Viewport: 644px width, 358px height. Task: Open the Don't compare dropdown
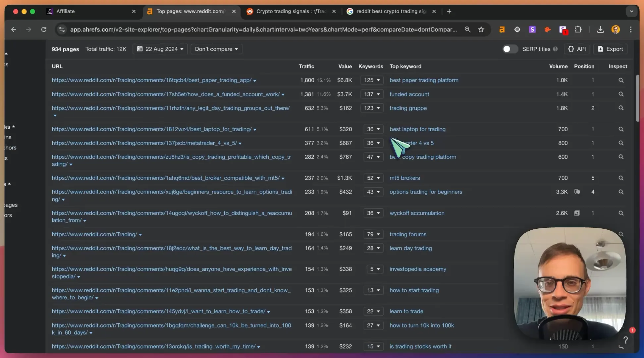(x=216, y=49)
